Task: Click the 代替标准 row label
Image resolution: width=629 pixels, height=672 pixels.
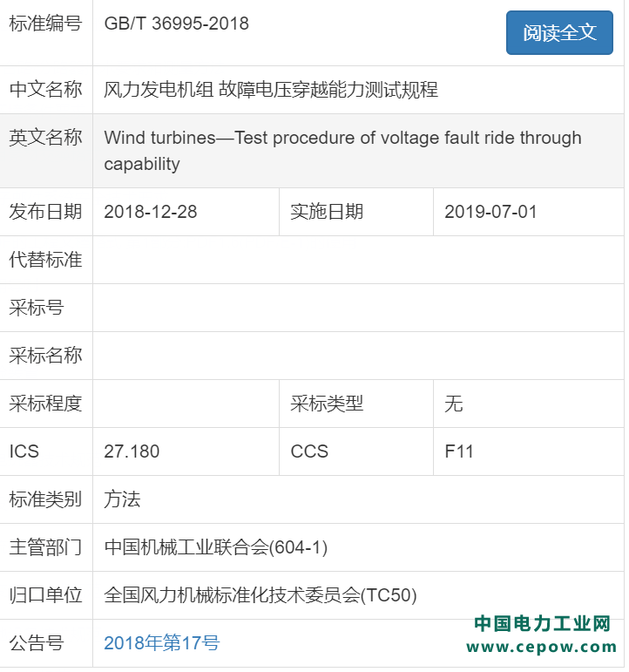Action: coord(45,260)
